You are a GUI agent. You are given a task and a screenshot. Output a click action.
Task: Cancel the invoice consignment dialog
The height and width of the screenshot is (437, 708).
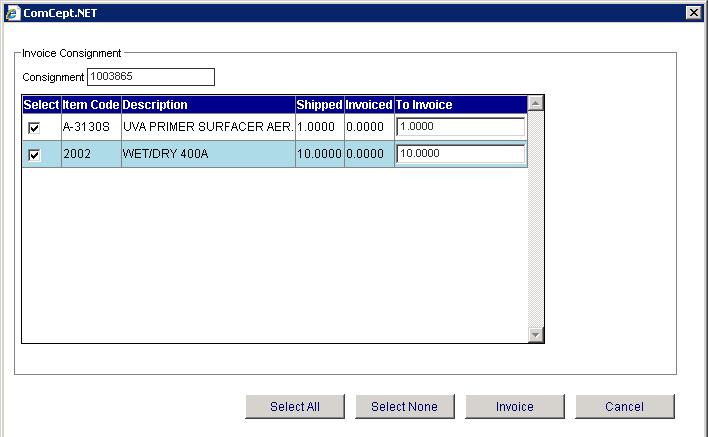(x=624, y=407)
